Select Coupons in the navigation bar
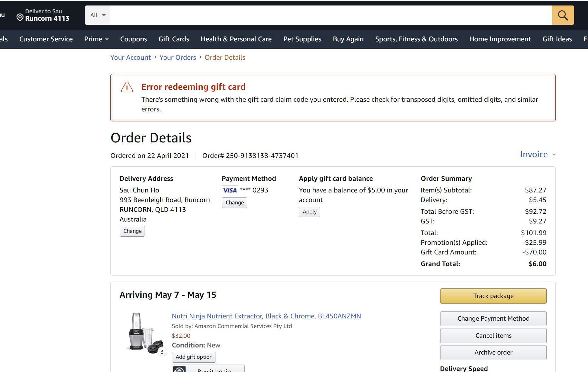588x372 pixels. (134, 39)
